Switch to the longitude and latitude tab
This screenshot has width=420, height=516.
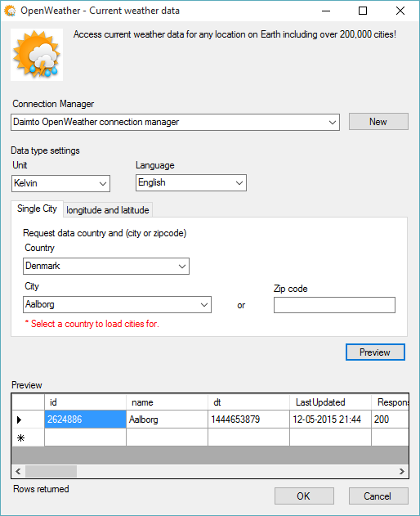(x=108, y=210)
